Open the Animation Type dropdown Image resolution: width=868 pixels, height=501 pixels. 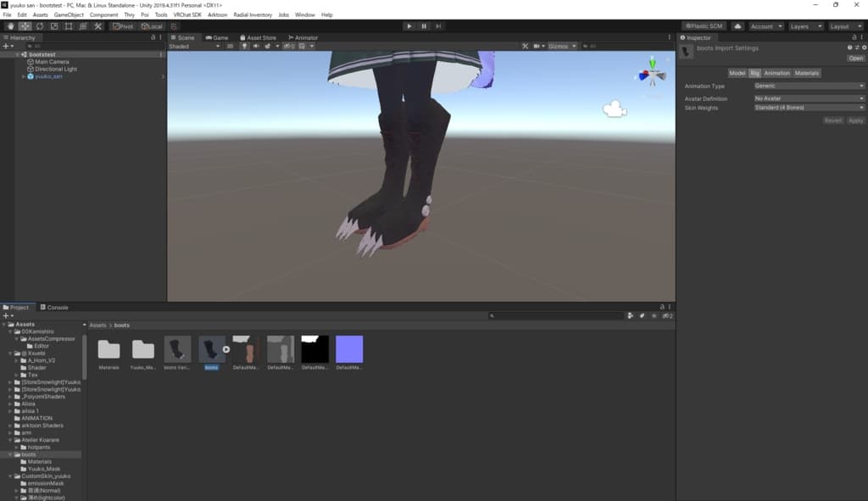(809, 86)
